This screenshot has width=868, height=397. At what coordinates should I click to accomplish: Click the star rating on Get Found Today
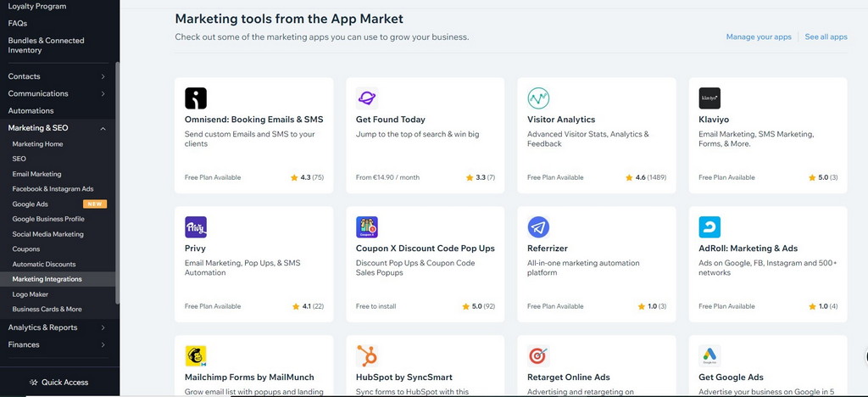tap(481, 178)
